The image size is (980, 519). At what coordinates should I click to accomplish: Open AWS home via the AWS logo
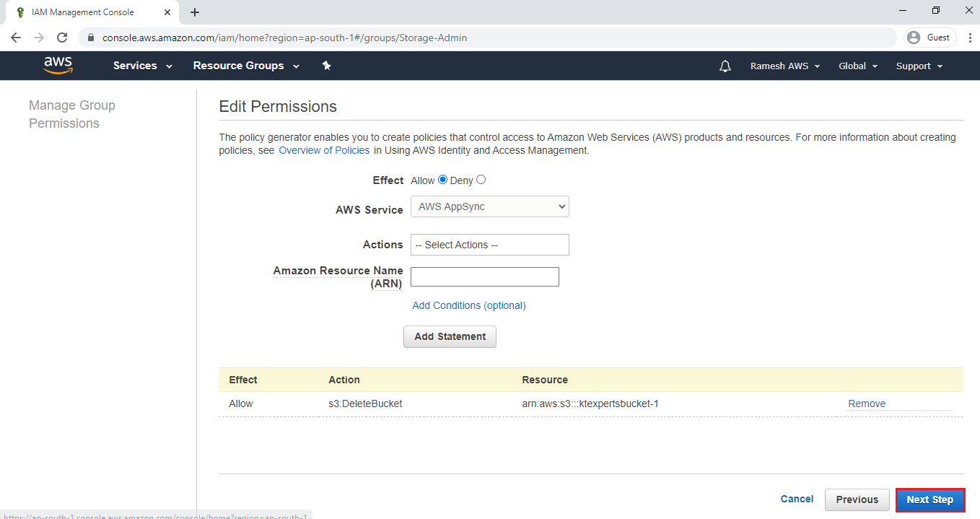58,65
